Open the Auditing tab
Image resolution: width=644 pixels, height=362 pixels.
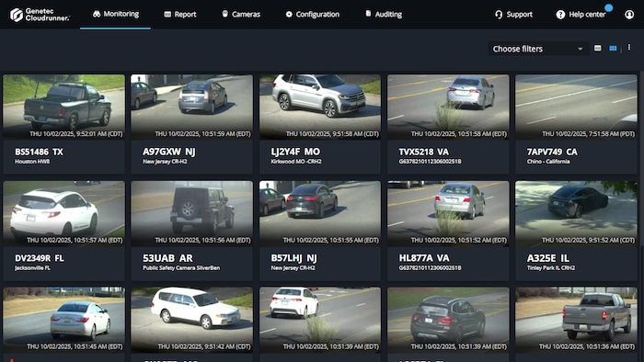pos(384,15)
